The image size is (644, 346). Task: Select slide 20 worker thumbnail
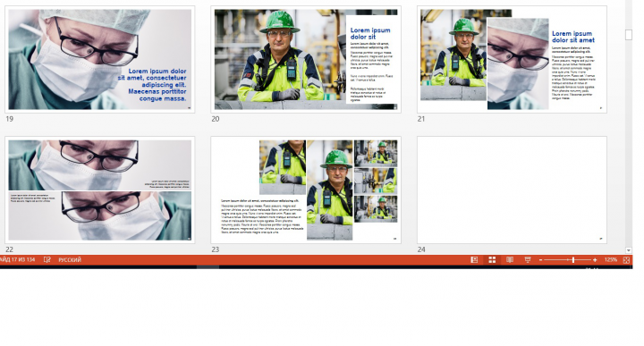[x=306, y=60]
